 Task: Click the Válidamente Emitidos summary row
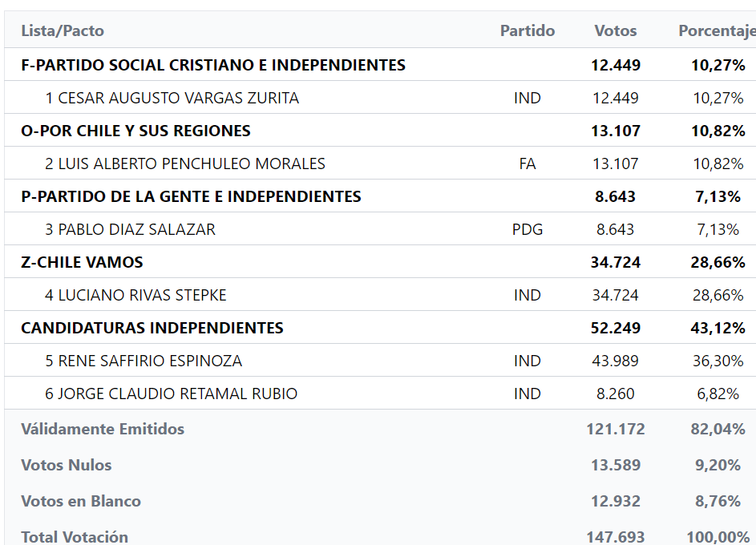tap(103, 429)
